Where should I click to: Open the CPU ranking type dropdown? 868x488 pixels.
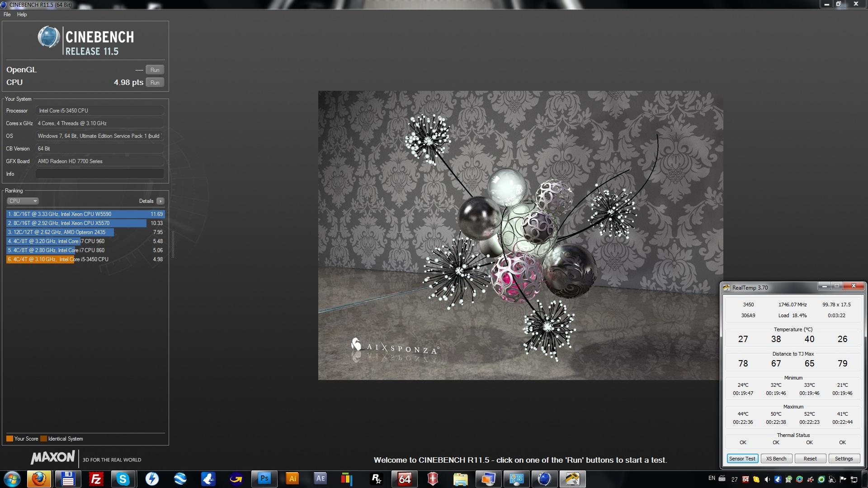pos(23,201)
